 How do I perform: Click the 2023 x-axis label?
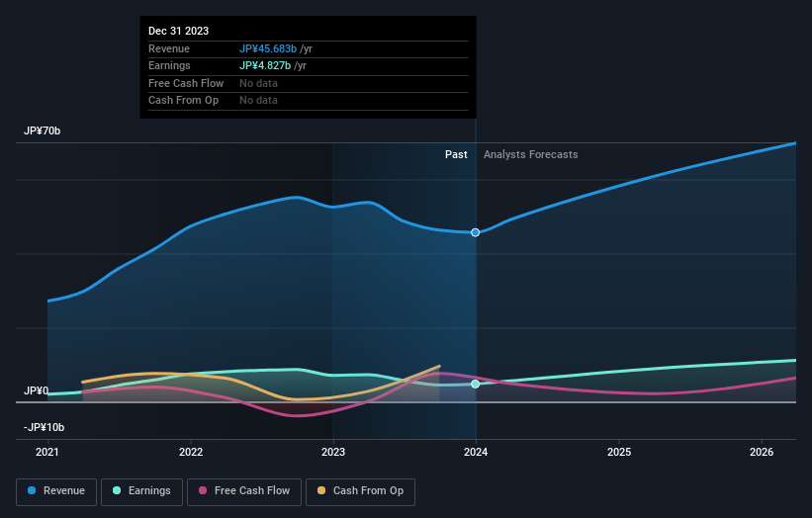(333, 453)
